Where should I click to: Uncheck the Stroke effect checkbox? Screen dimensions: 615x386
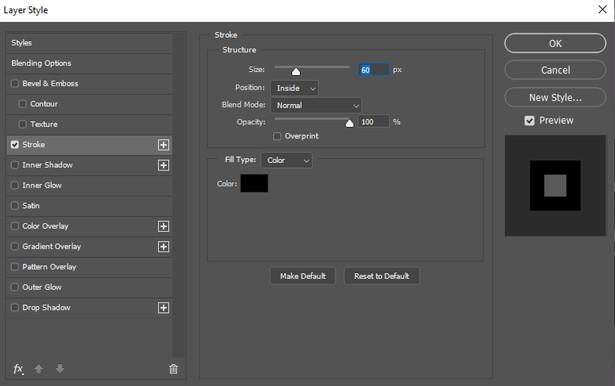click(15, 145)
